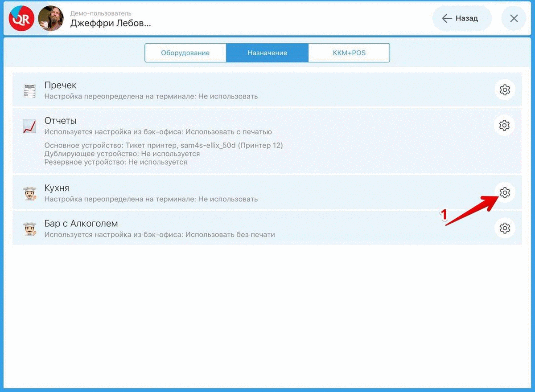535x392 pixels.
Task: Go back with the Назад button
Action: click(x=462, y=19)
